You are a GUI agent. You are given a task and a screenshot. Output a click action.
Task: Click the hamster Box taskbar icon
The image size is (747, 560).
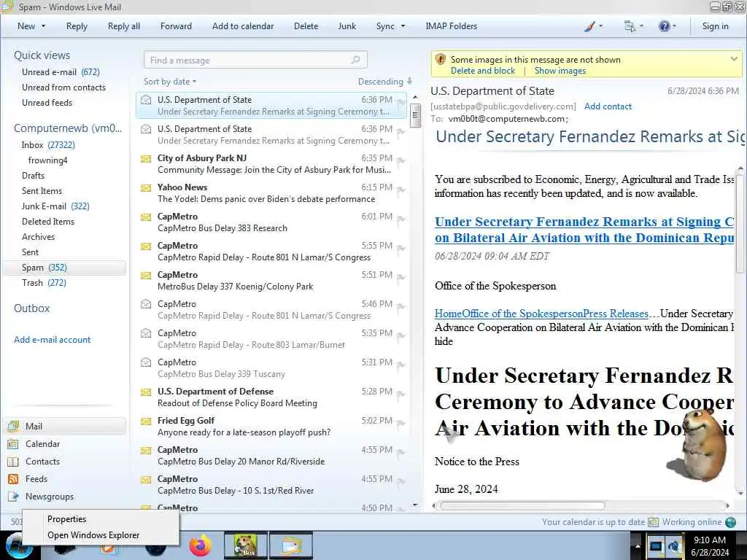click(x=246, y=545)
